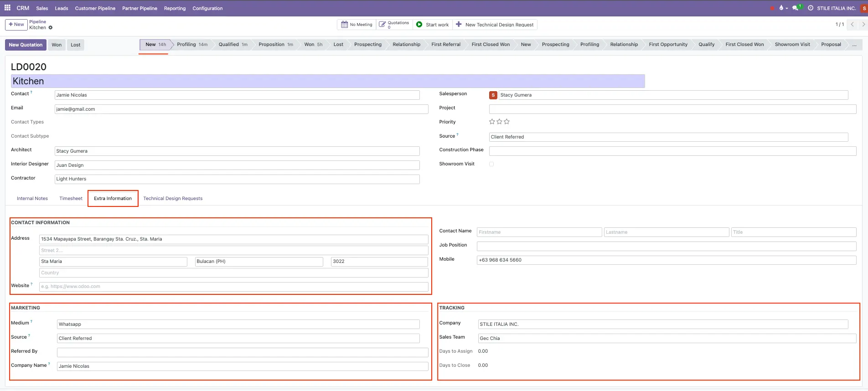Go to next record arrow
Screen dimensions: 868x391
pyautogui.click(x=863, y=25)
